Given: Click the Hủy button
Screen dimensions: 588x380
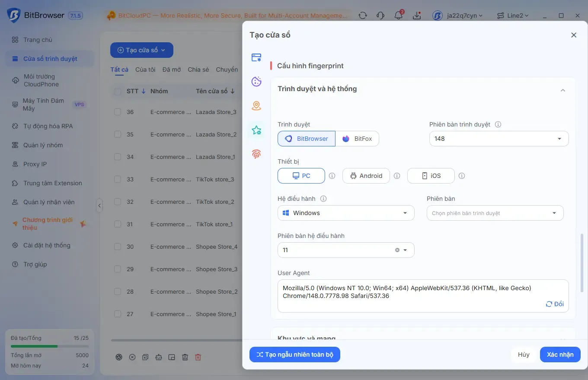Looking at the screenshot, I should [524, 355].
